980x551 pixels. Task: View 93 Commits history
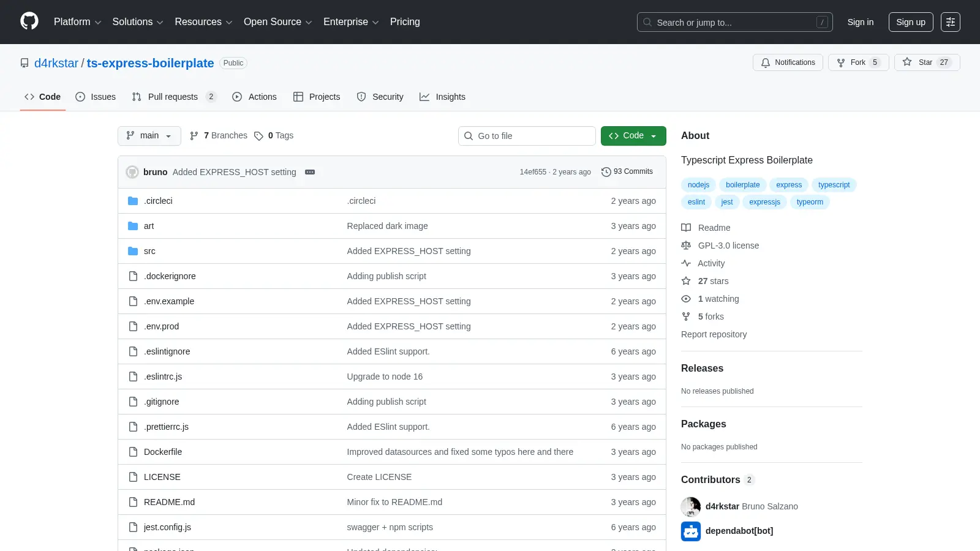point(627,171)
